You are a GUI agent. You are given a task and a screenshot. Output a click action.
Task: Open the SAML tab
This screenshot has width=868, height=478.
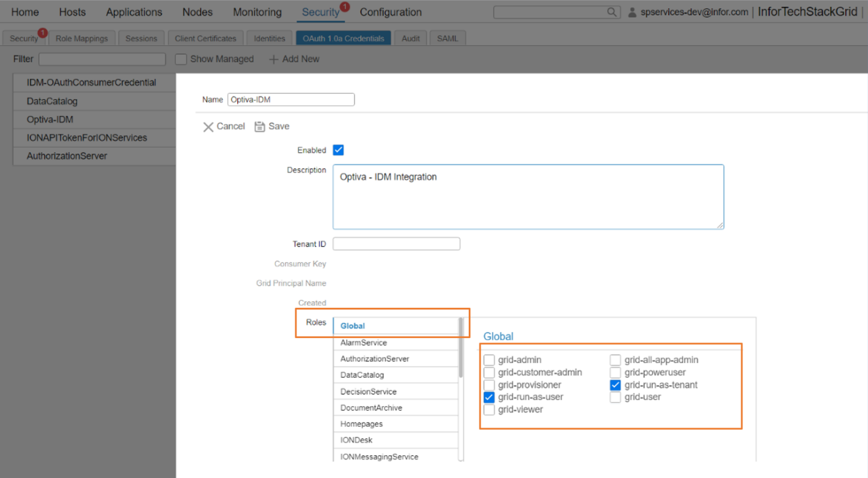pos(447,38)
